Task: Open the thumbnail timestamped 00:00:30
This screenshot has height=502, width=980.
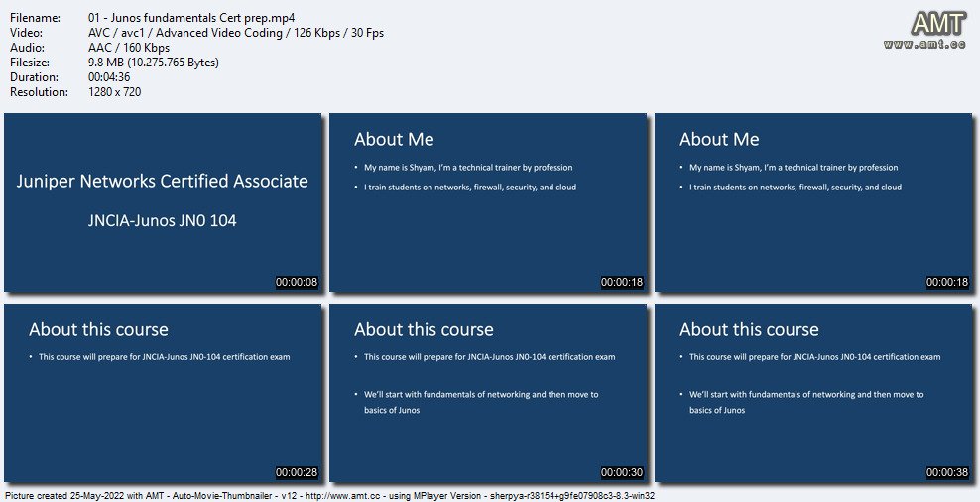Action: [x=488, y=393]
